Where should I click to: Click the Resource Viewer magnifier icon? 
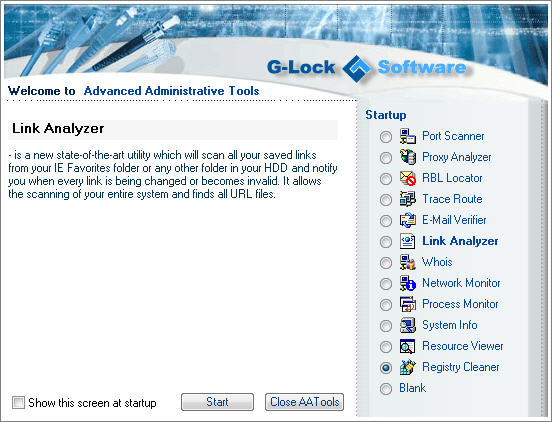pos(408,346)
